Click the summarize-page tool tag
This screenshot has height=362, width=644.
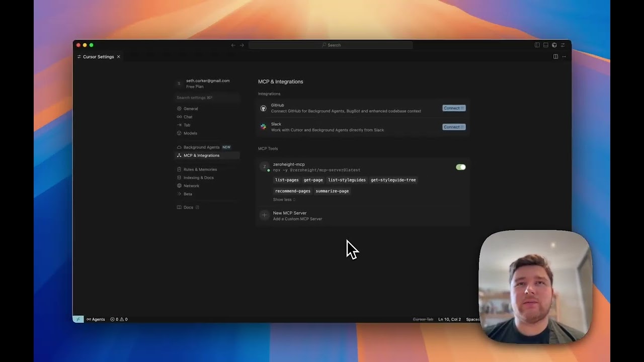[x=332, y=191]
